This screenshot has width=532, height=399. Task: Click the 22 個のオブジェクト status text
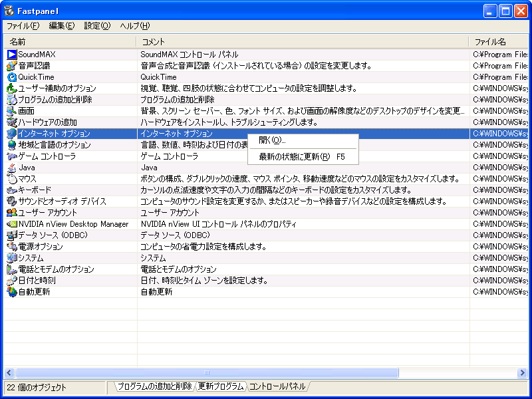pos(37,388)
